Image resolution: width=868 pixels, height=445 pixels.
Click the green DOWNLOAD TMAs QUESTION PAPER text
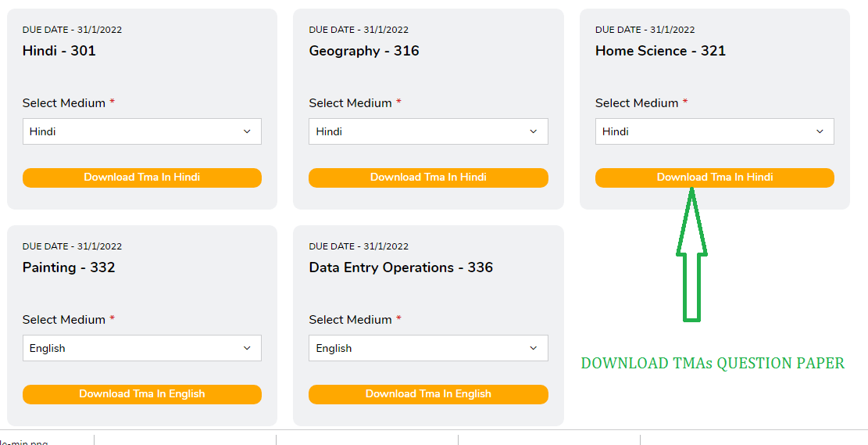click(x=713, y=364)
